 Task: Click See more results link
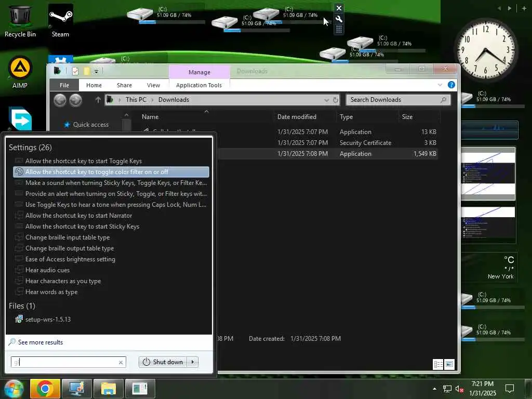41,342
